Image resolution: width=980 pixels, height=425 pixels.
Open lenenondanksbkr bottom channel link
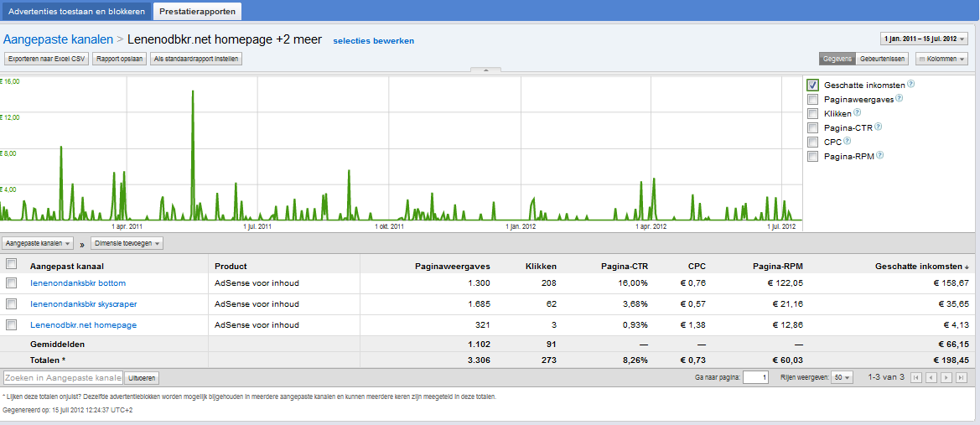click(78, 283)
